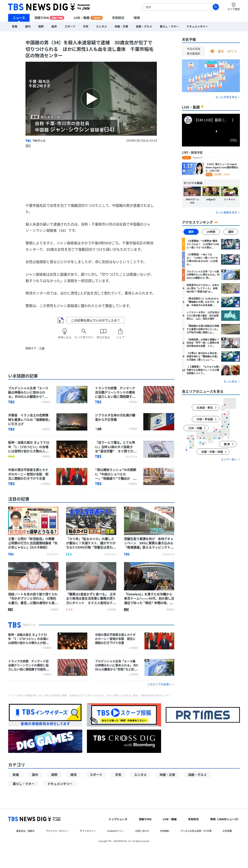The image size is (248, 868).
Task: Click 'このエリアの記事へ' link
Action: click(x=161, y=684)
